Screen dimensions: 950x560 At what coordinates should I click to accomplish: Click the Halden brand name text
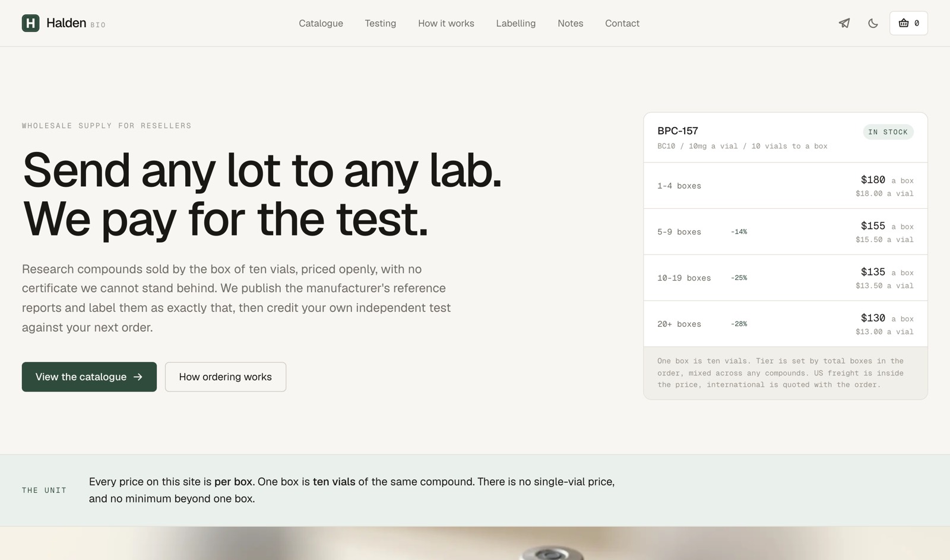[x=66, y=23]
